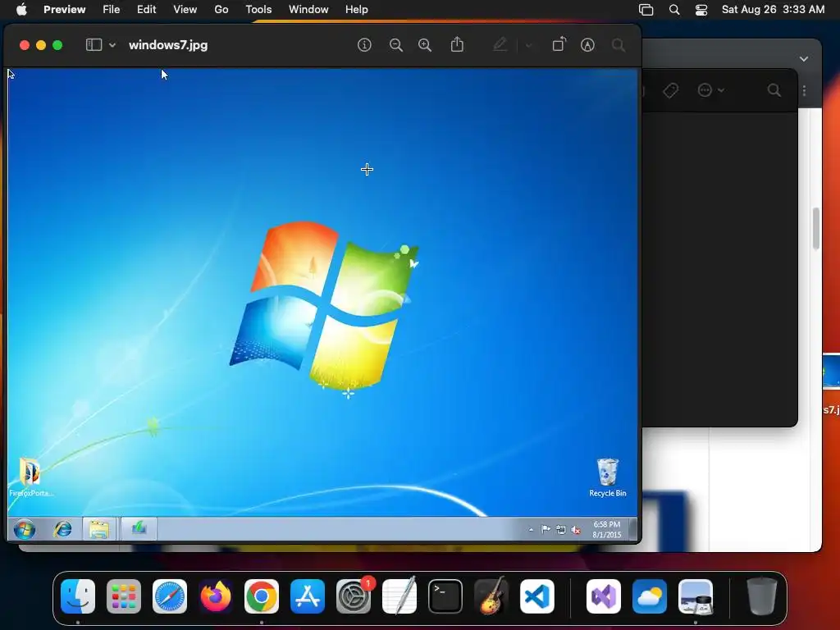Click the Windows Start orb in the image
Screen dimensions: 840x630
(x=24, y=529)
